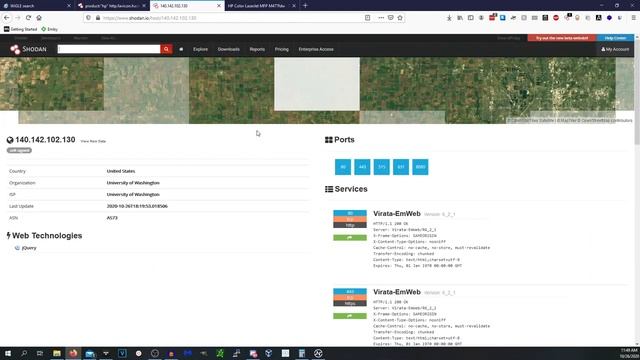Select port 80 tile
Viewport: 640px width, 360px height.
pos(343,167)
